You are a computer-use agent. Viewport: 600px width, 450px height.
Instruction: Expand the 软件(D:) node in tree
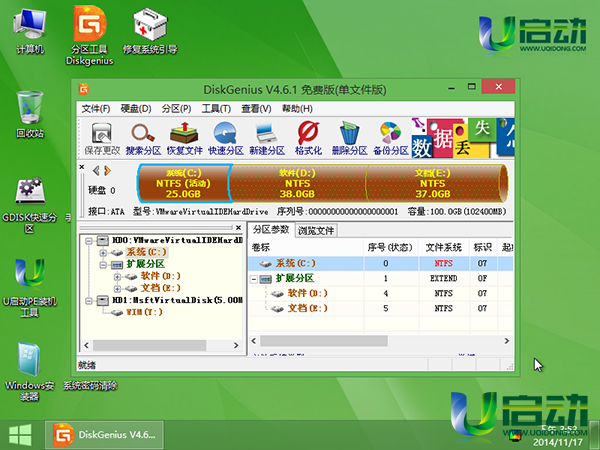pyautogui.click(x=117, y=277)
